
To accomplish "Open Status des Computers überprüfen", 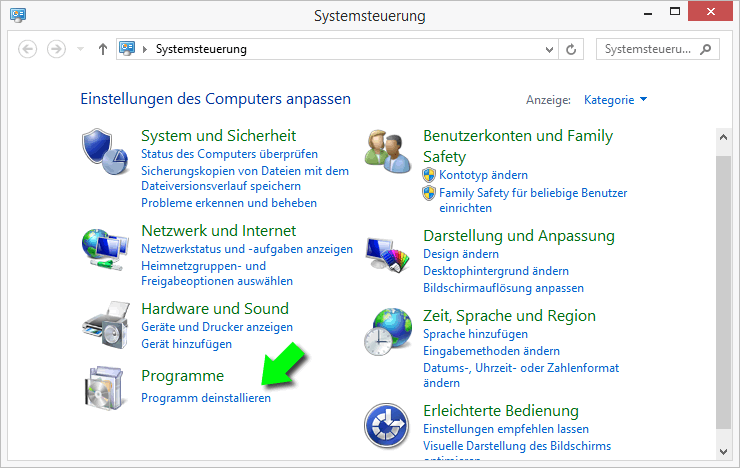I will pyautogui.click(x=229, y=154).
